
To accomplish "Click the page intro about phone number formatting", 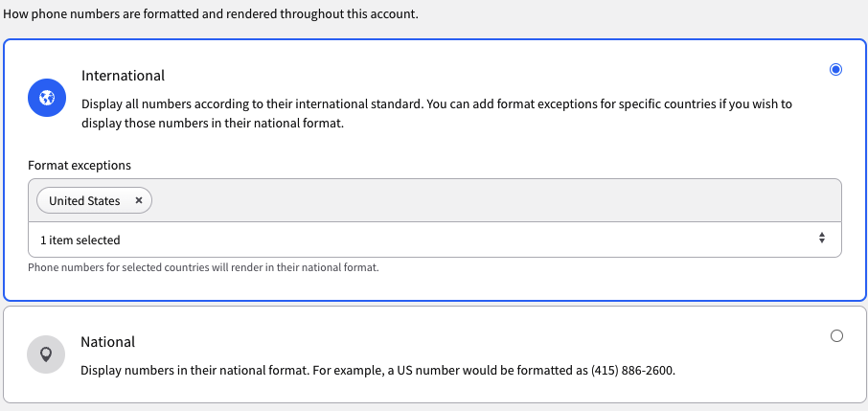I will coord(211,13).
